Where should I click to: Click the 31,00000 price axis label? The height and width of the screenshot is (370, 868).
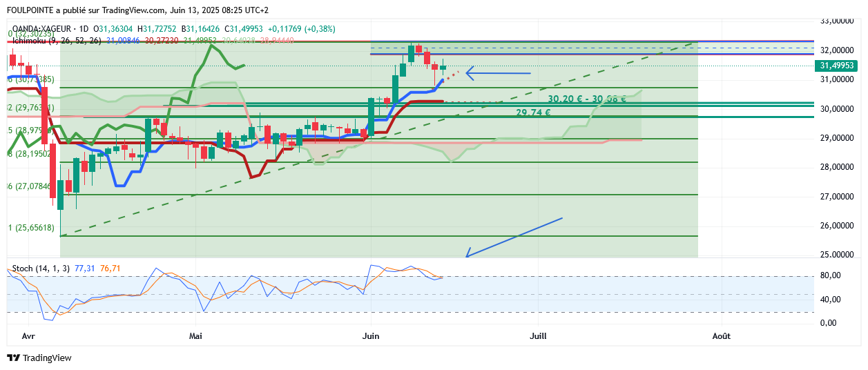838,80
